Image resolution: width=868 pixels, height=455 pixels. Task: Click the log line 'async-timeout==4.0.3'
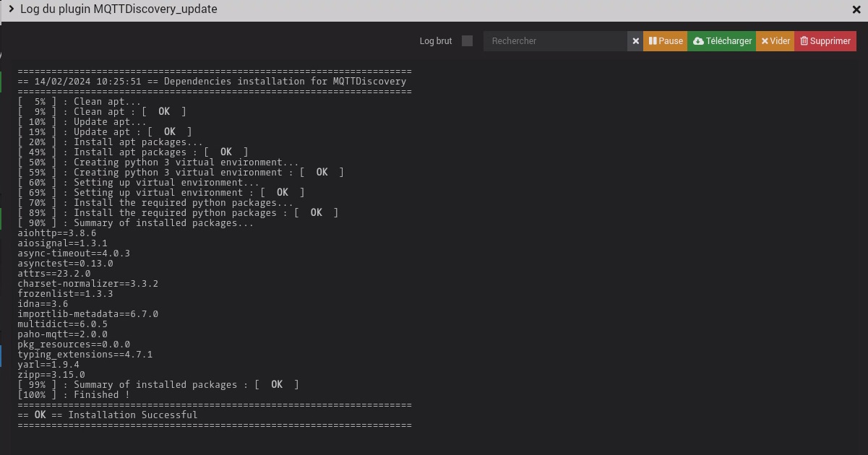(74, 253)
